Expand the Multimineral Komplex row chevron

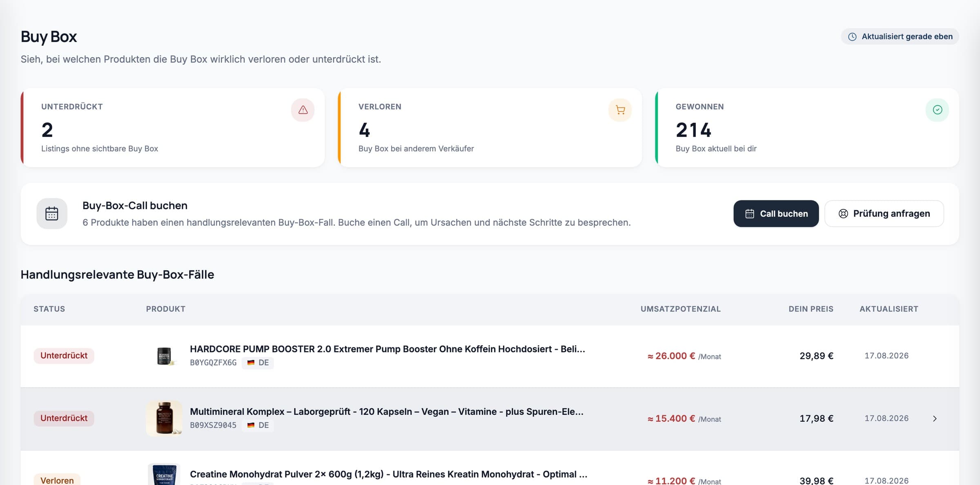(935, 418)
